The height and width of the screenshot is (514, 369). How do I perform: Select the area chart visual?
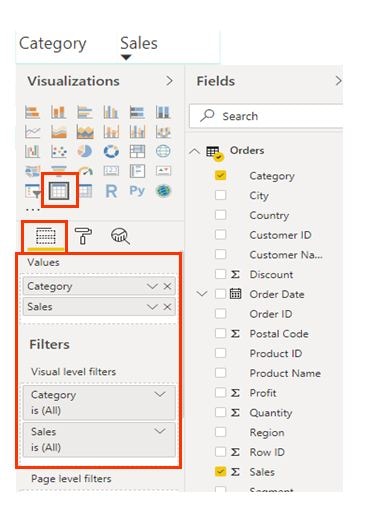(x=58, y=132)
